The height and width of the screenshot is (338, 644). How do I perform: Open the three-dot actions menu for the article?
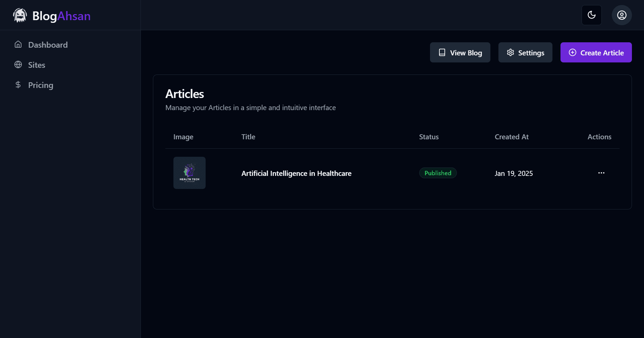601,173
